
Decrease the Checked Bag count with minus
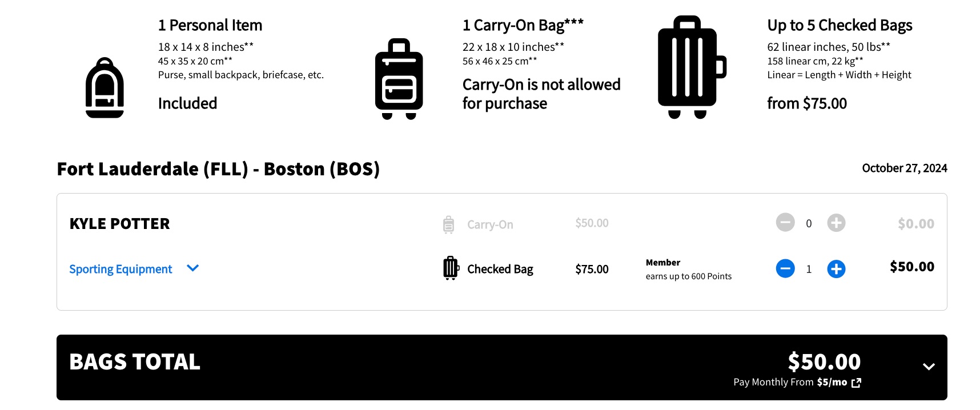(785, 268)
